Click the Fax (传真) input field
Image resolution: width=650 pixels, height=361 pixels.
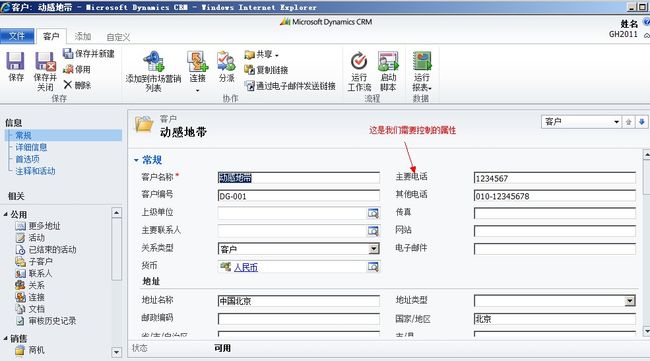pyautogui.click(x=555, y=213)
